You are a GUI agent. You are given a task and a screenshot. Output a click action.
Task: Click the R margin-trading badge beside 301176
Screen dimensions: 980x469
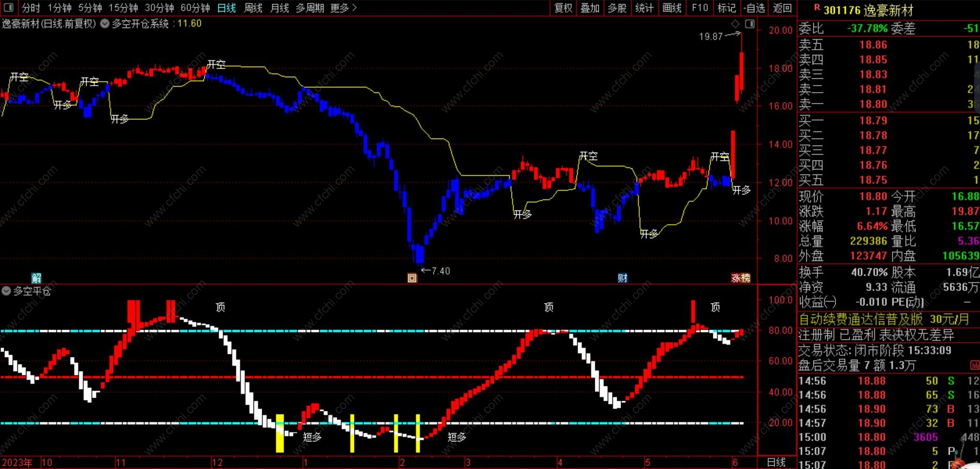[817, 7]
